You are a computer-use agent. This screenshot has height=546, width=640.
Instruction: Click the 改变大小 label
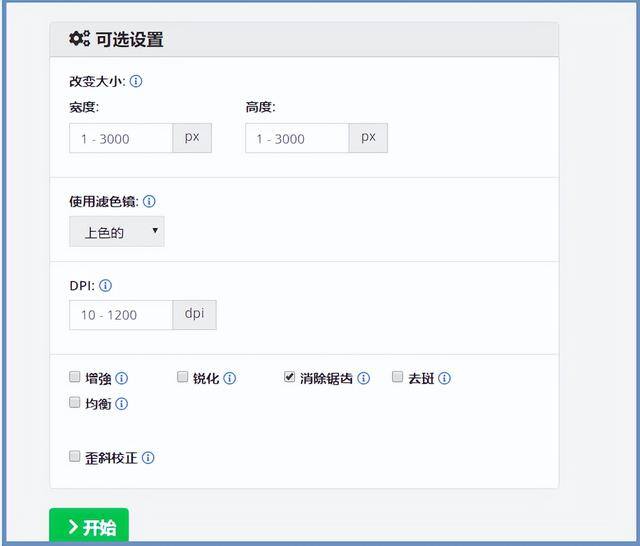pyautogui.click(x=97, y=82)
